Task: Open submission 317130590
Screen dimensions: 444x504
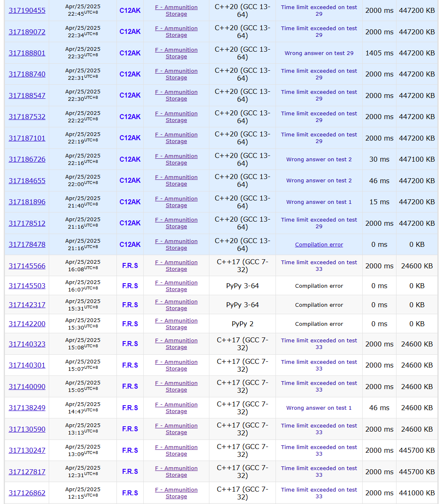Action: click(x=27, y=429)
